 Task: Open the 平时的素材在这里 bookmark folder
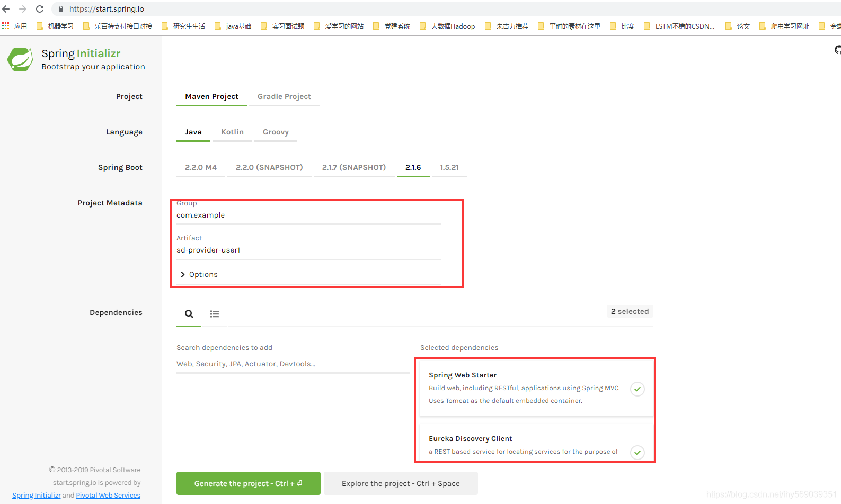(570, 26)
